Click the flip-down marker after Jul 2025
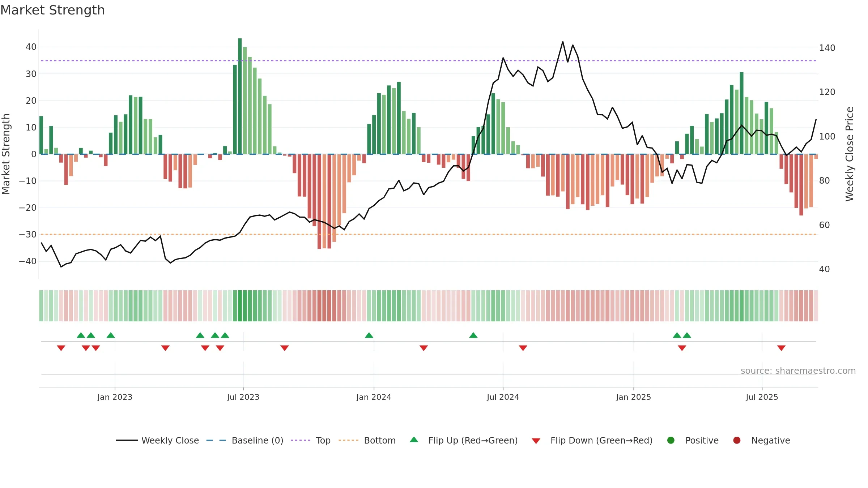Image resolution: width=868 pixels, height=488 pixels. [781, 348]
